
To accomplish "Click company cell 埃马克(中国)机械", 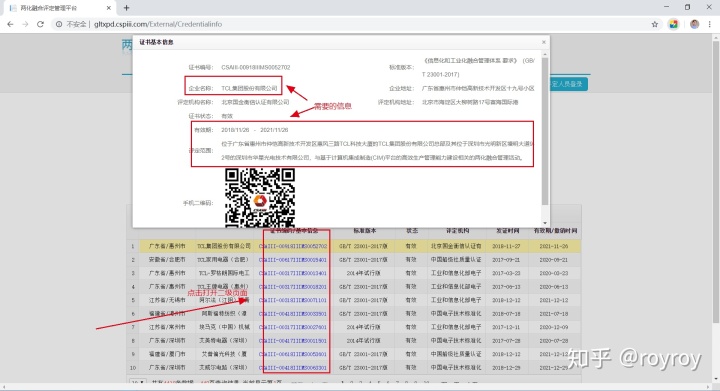I will pos(224,327).
